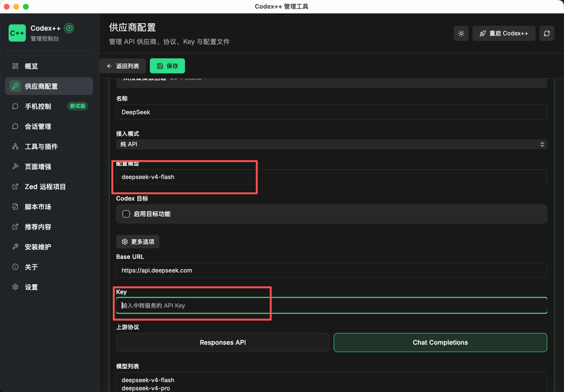Click the chat bubble icon for 会话管理
564x392 pixels.
click(15, 126)
